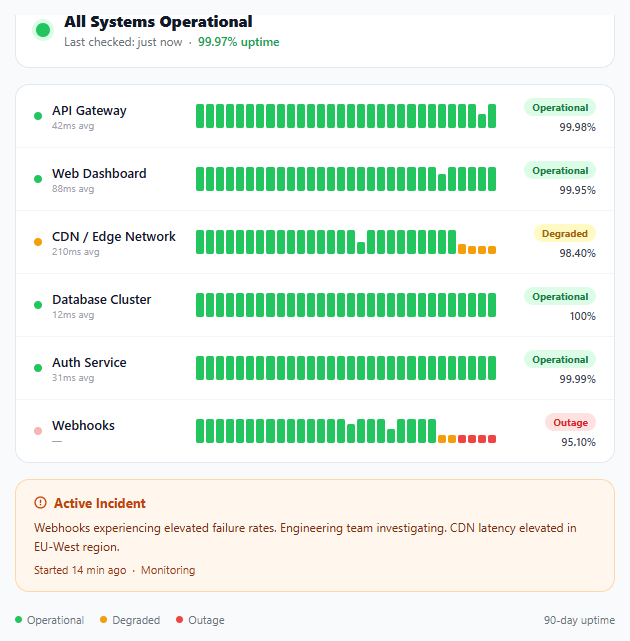Screen dimensions: 630x641
Task: Select the Auth Service name
Action: click(89, 362)
